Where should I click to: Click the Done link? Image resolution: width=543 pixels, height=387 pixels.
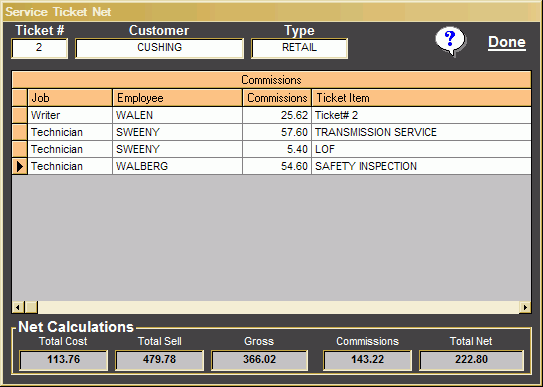click(x=507, y=42)
